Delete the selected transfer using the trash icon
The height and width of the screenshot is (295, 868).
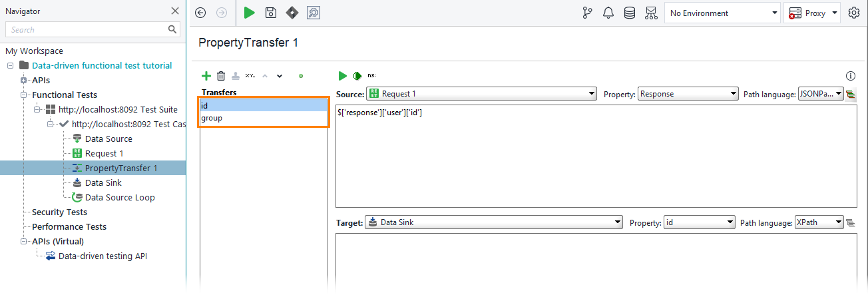(221, 76)
